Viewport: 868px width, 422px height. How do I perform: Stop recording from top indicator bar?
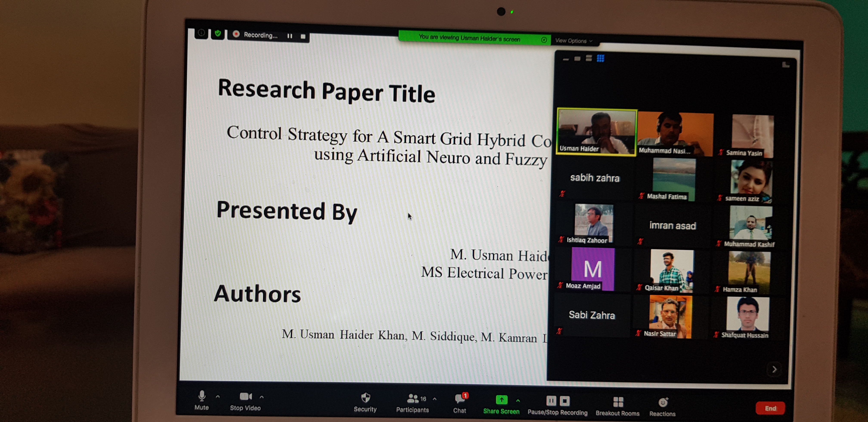pyautogui.click(x=303, y=36)
